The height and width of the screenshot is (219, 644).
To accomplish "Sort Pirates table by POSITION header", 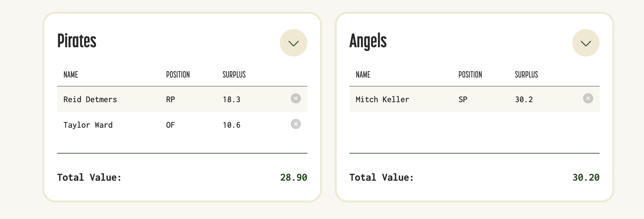I will coord(178,75).
